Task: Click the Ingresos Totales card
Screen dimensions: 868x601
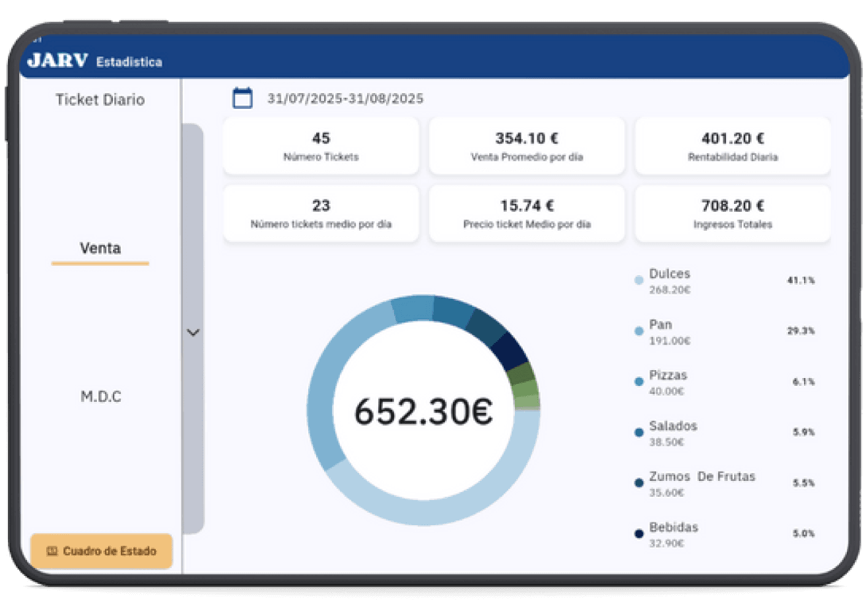Action: pyautogui.click(x=733, y=214)
